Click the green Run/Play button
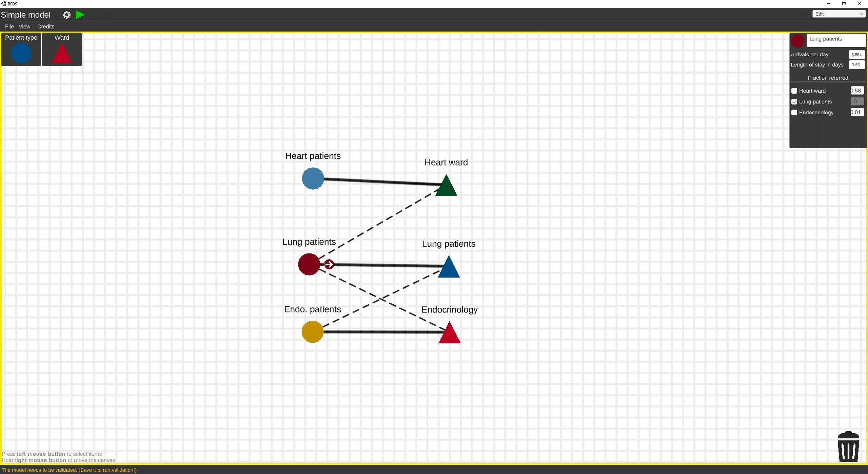 tap(79, 14)
